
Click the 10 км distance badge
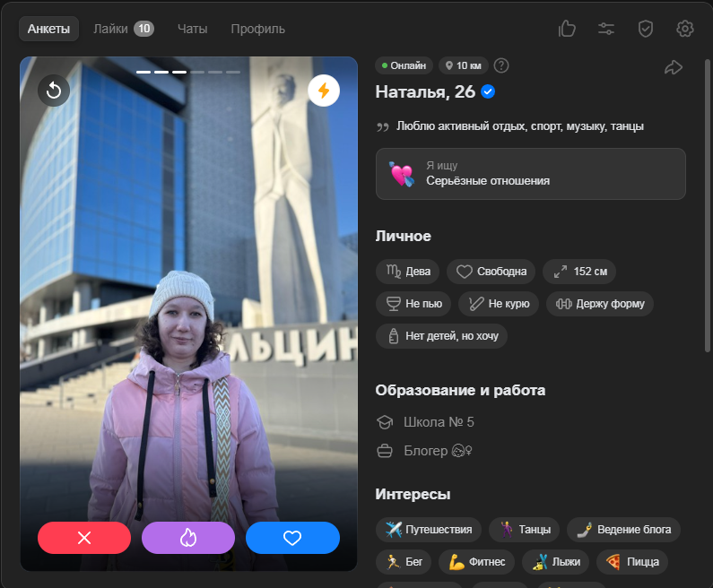tap(462, 65)
